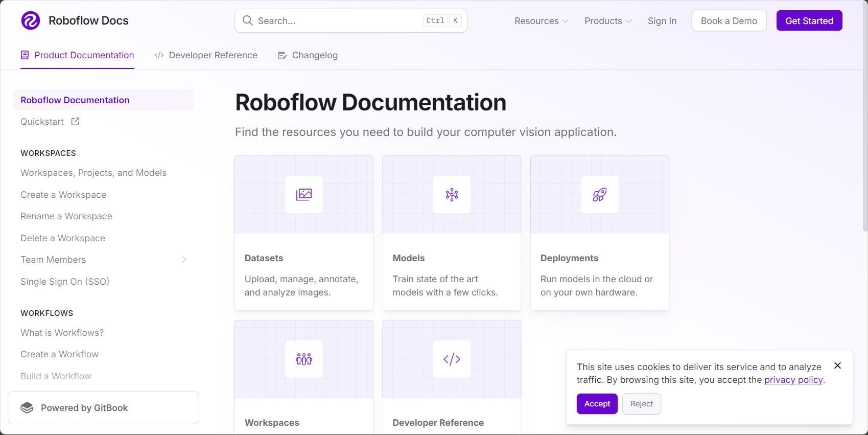Close the cookie notice with X
Viewport: 868px width, 435px height.
(837, 365)
